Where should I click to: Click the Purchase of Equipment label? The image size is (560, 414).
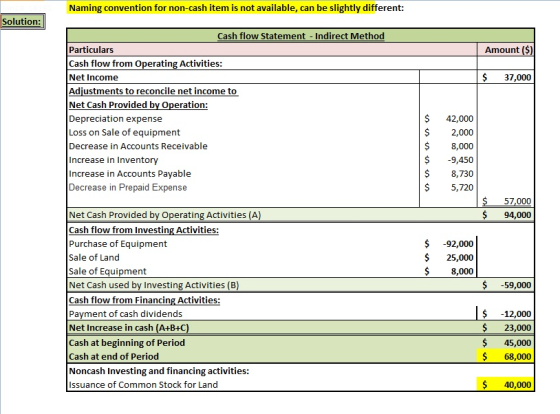click(x=118, y=244)
